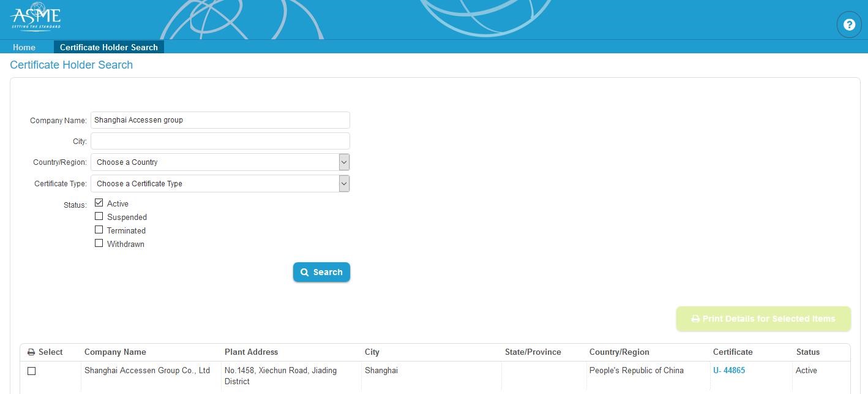Expand the Country/Region dropdown
The width and height of the screenshot is (868, 394).
pyautogui.click(x=220, y=162)
